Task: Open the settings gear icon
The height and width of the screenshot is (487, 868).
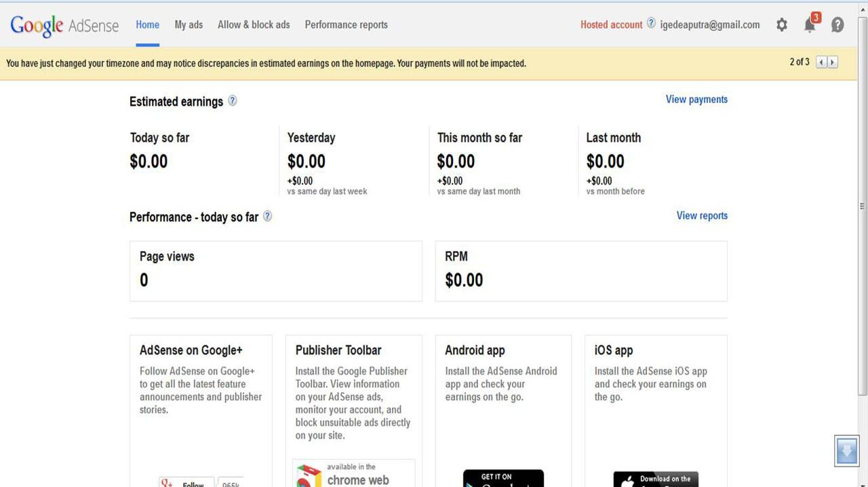Action: [782, 25]
